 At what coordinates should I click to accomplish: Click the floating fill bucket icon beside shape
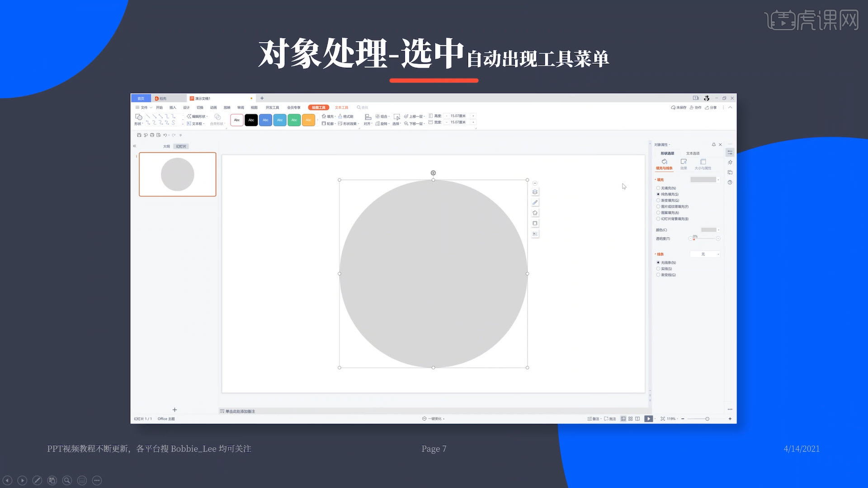(535, 213)
